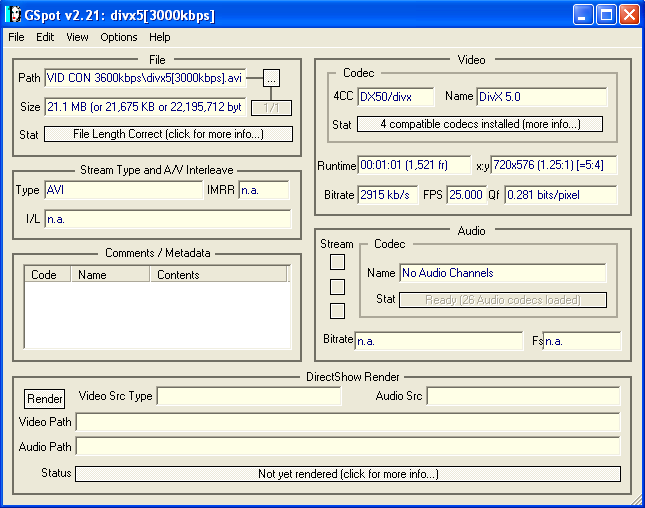Click the Contents column header in metadata list
This screenshot has height=508, width=645.
(x=218, y=274)
